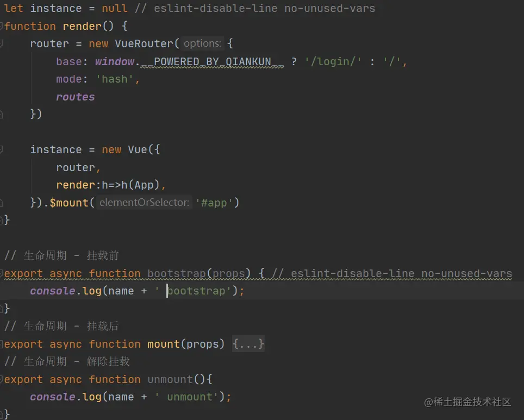Click 'render' in 'render:h=>h(App)'
Viewport: 524px width, 420px height.
point(76,185)
